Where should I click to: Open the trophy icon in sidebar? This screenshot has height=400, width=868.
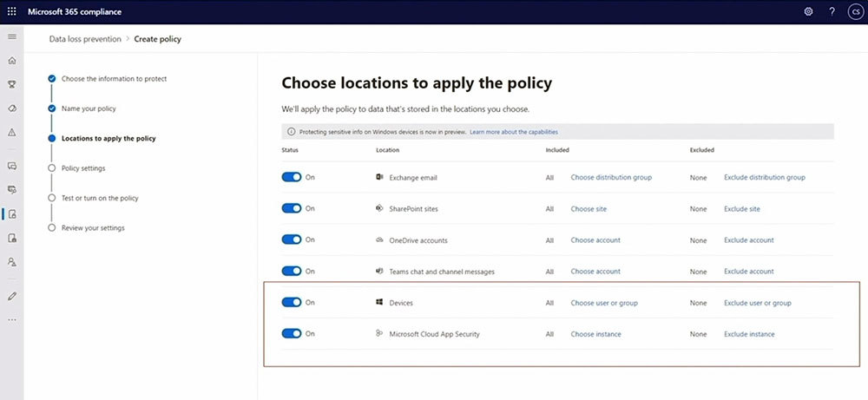click(11, 84)
